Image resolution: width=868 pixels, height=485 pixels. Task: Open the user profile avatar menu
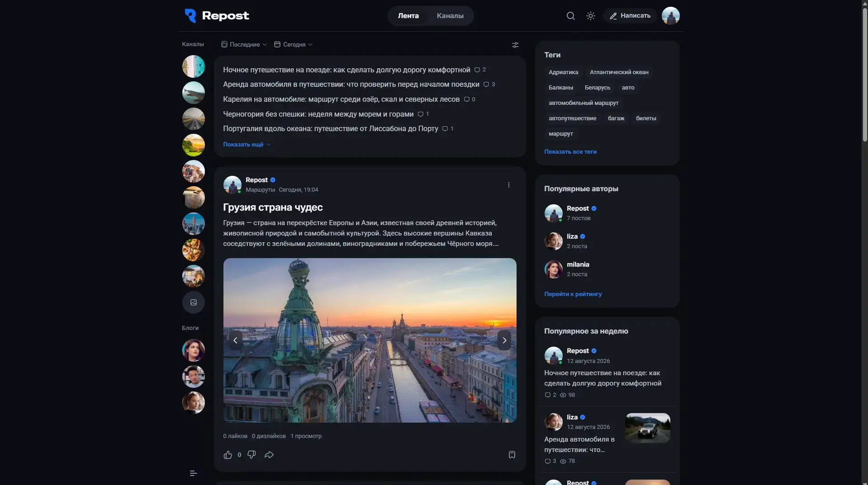[670, 16]
